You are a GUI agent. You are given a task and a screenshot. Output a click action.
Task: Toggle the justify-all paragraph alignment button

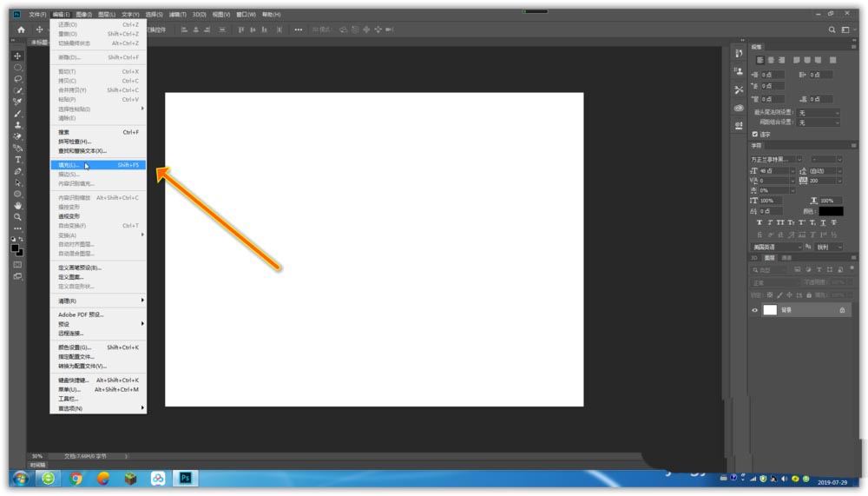832,60
